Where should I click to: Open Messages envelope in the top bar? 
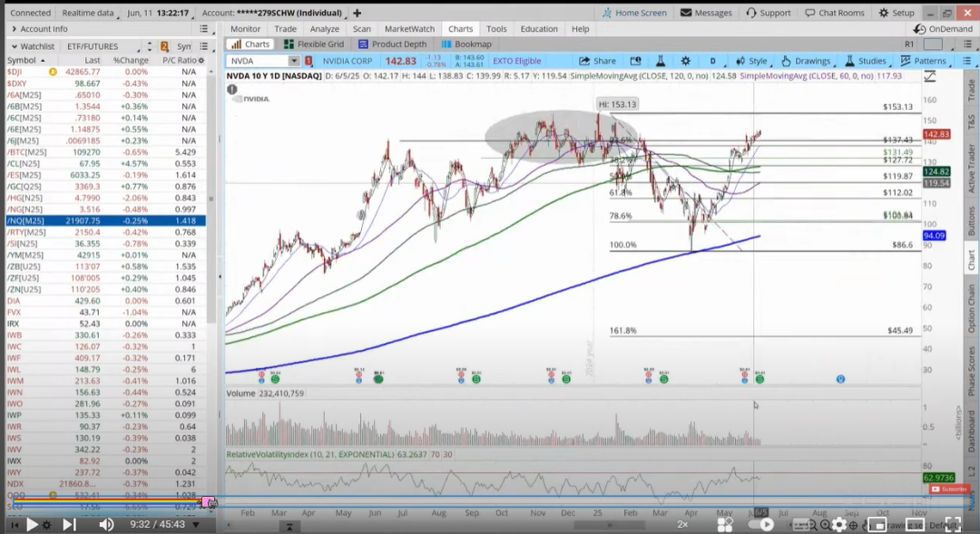(x=706, y=13)
